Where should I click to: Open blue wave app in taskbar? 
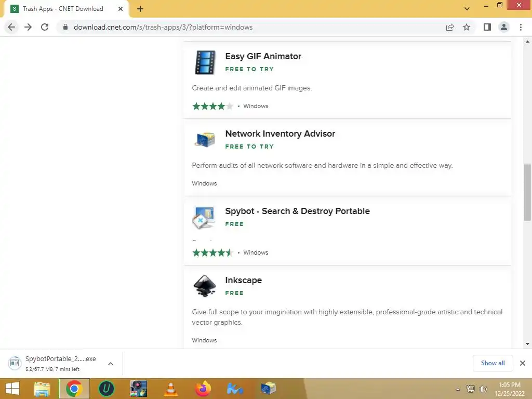pos(235,389)
